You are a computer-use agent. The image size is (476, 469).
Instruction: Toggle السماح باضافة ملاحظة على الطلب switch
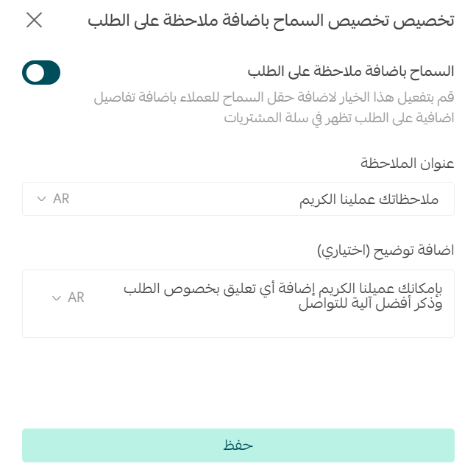click(x=41, y=73)
